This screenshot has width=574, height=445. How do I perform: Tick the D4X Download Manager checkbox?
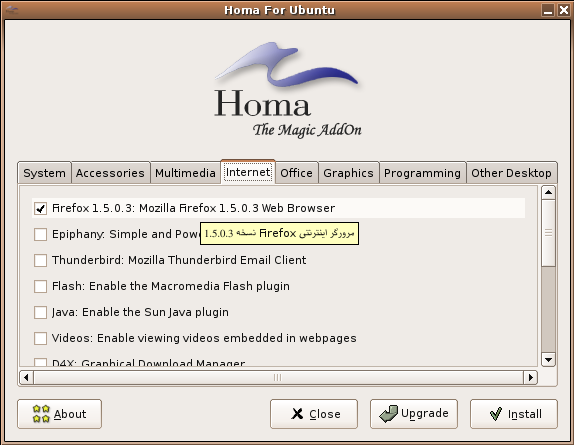tap(40, 362)
